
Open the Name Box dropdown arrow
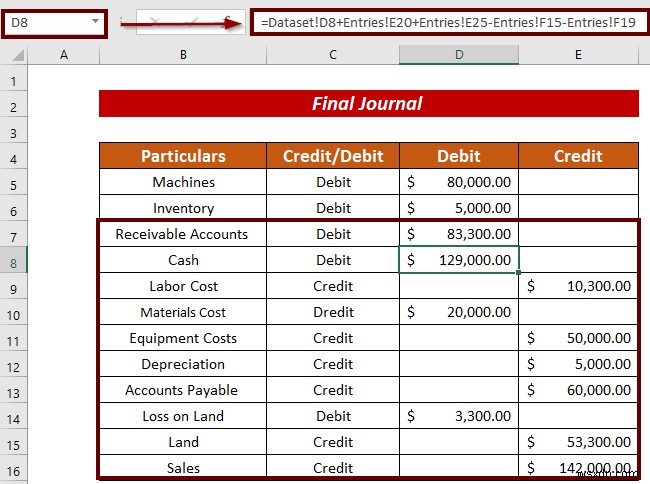(95, 22)
